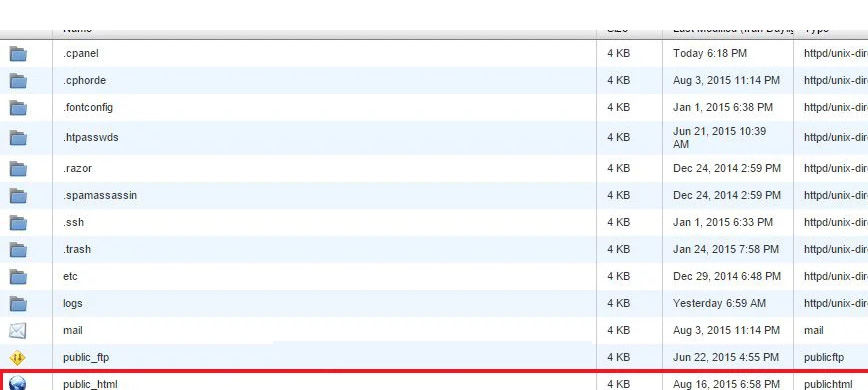Select the mail folder name
This screenshot has width=868, height=390.
tap(73, 330)
